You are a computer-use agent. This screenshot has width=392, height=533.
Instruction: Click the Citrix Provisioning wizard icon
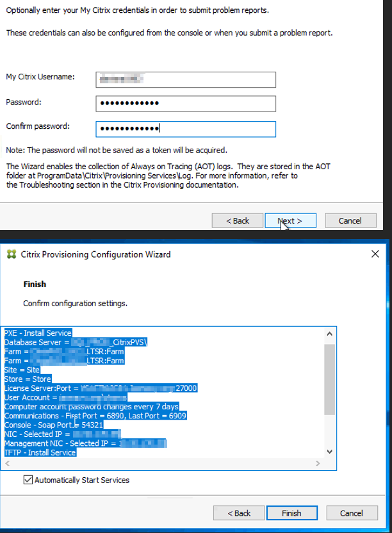[x=12, y=254]
